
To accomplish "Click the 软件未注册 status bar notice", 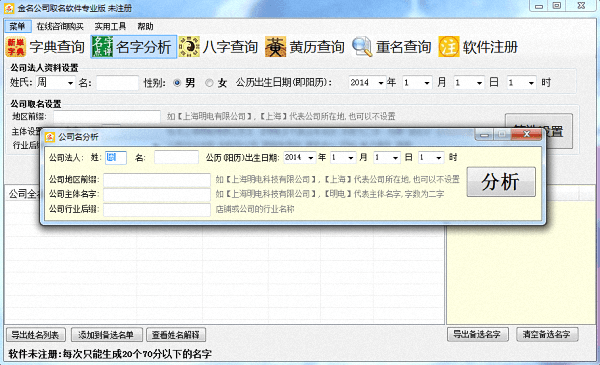I will pyautogui.click(x=110, y=354).
